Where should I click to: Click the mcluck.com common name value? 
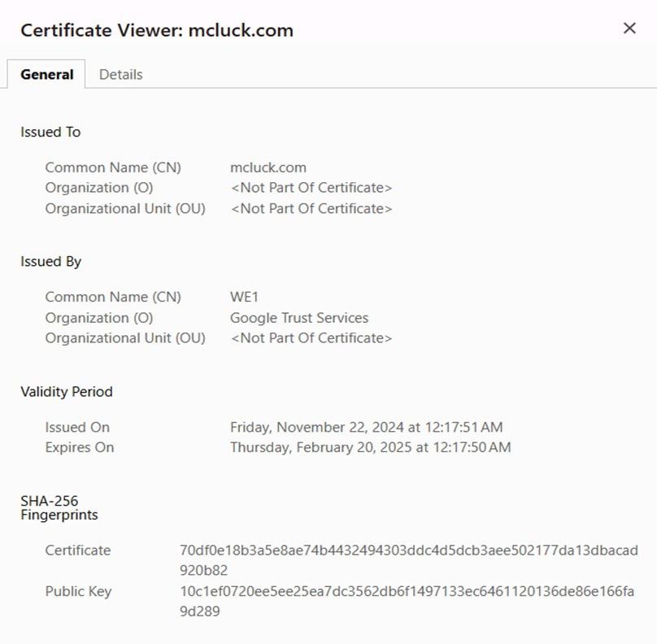point(268,168)
